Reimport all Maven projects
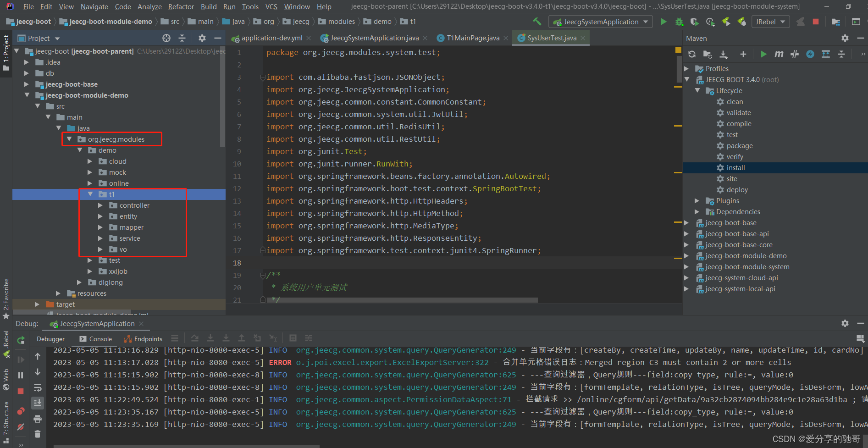 pos(692,54)
